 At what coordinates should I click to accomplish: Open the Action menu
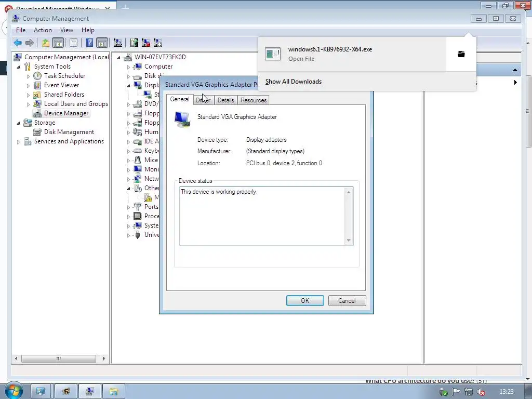click(43, 30)
